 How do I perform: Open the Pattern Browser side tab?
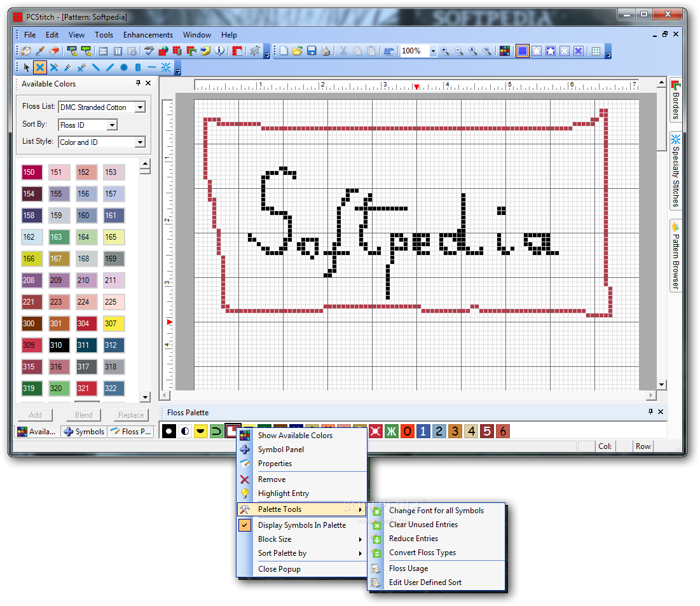[675, 256]
